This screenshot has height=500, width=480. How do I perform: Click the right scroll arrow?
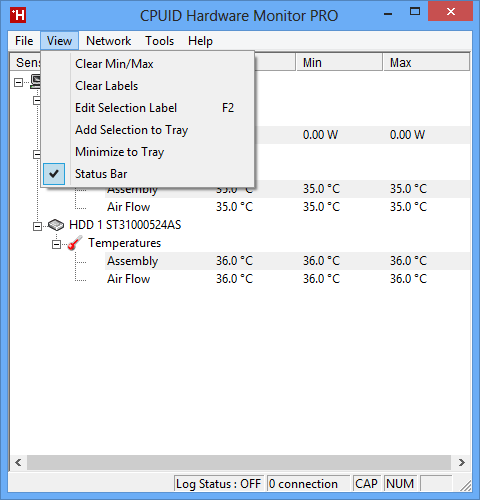pos(461,462)
